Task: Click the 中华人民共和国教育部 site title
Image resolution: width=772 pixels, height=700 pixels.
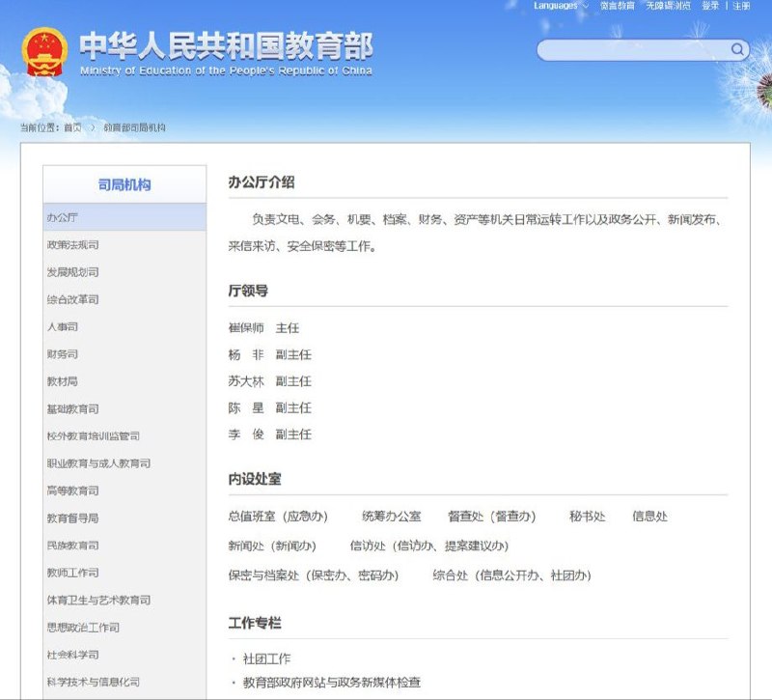Action: click(226, 45)
